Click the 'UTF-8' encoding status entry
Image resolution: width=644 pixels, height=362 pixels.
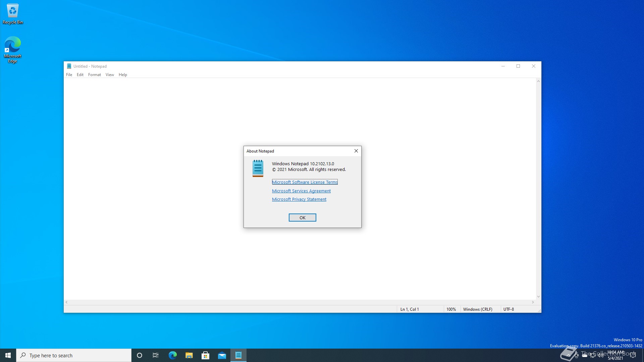508,309
